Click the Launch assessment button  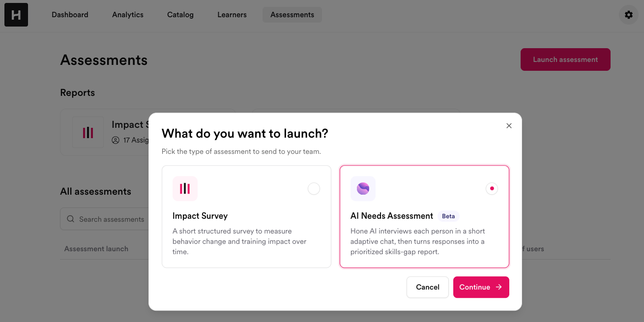[565, 59]
